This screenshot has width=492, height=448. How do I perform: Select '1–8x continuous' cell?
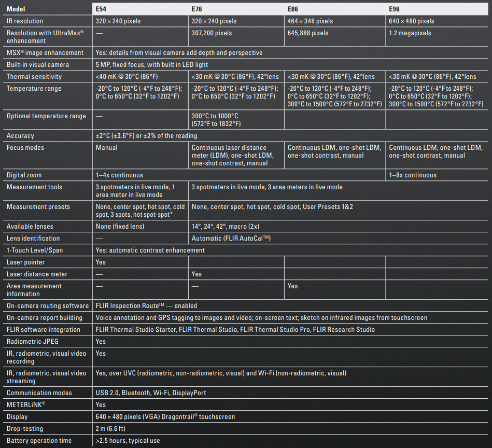[413, 175]
